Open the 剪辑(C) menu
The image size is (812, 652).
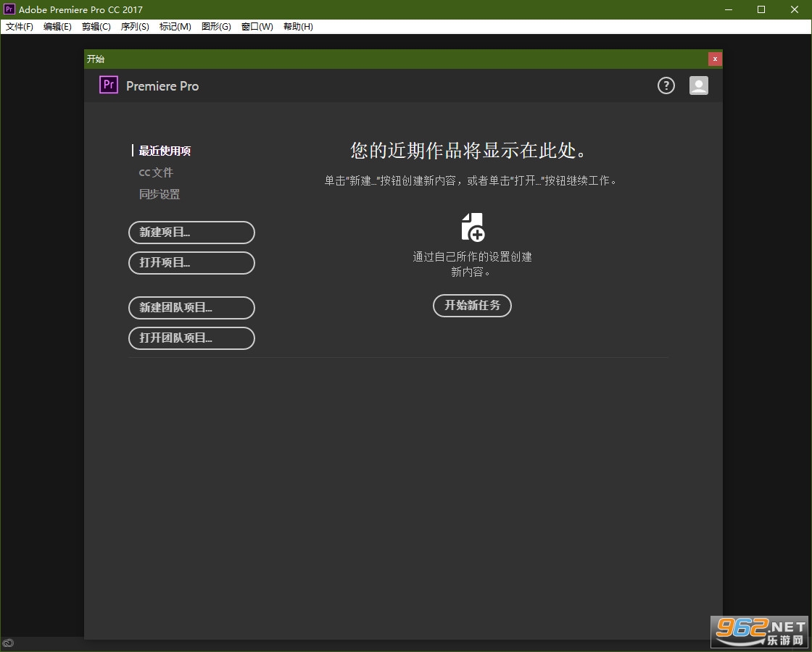(x=96, y=27)
